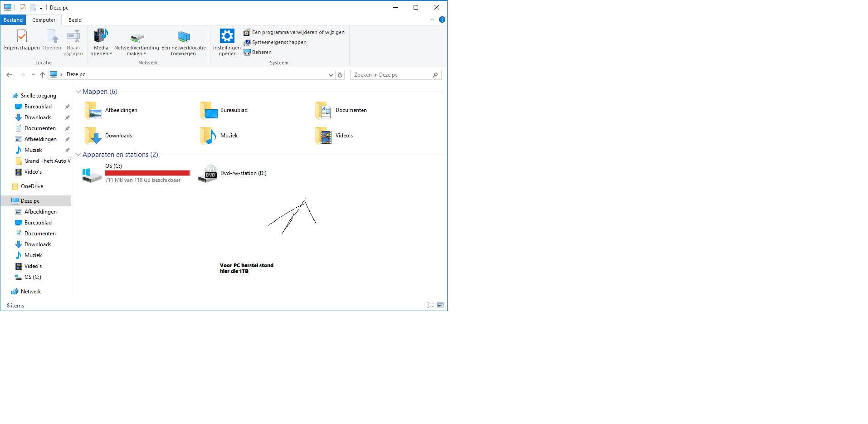The image size is (868, 424).
Task: Click the red OS (C:) capacity bar
Action: click(x=147, y=173)
